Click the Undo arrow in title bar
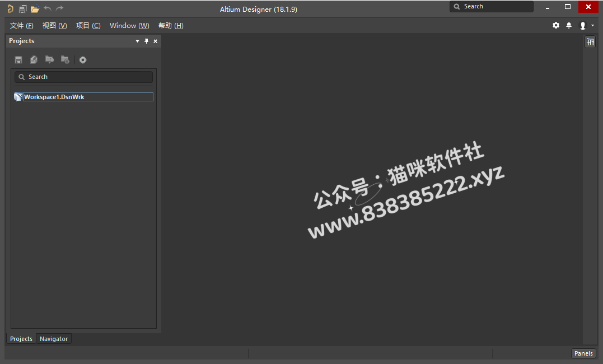 [x=48, y=8]
